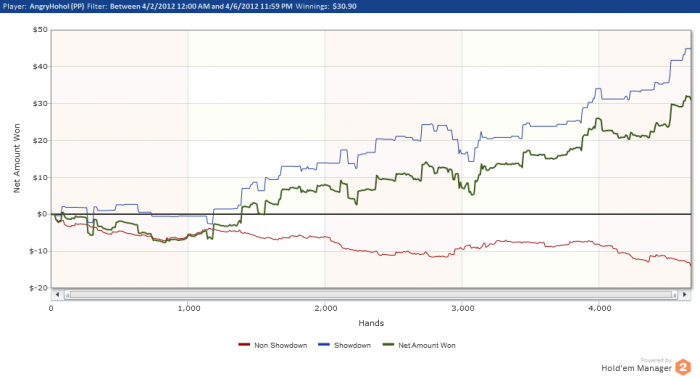Click the green Net Amount Won line's end
Screen dimensions: 700x379
pyautogui.click(x=689, y=98)
